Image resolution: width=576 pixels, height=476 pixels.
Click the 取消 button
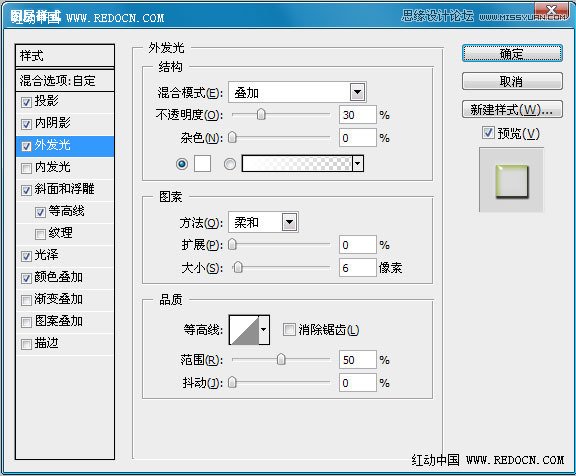pyautogui.click(x=512, y=81)
